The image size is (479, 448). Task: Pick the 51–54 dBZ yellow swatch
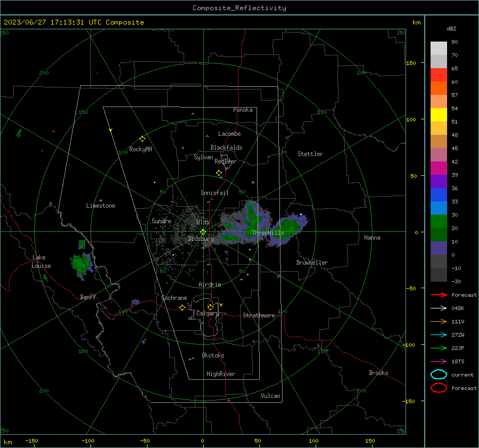439,115
